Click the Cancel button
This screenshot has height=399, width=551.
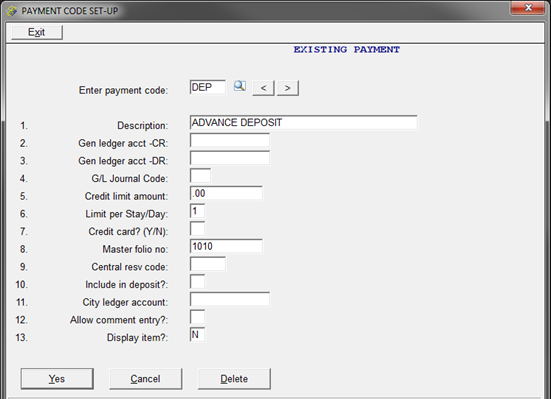(x=145, y=379)
